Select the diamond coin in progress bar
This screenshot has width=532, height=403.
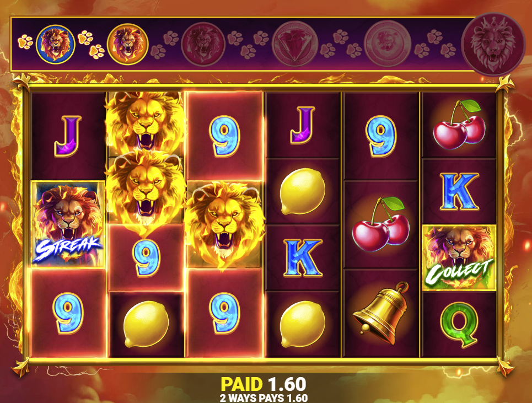[295, 44]
